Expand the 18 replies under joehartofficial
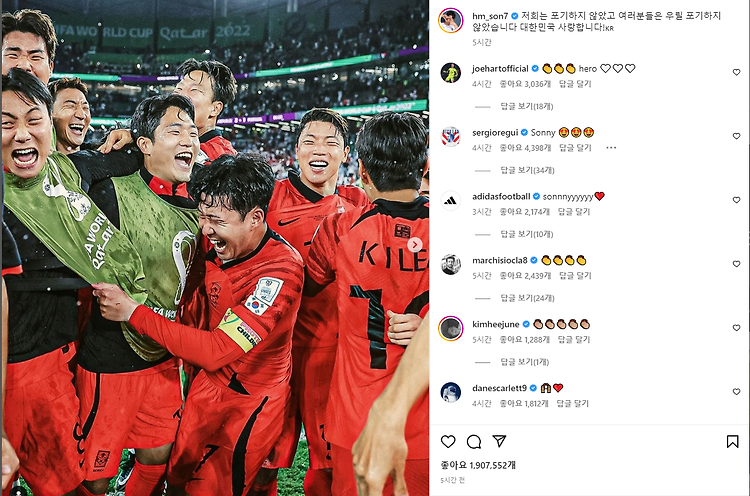Screen dimensions: 750x496 point(527,106)
